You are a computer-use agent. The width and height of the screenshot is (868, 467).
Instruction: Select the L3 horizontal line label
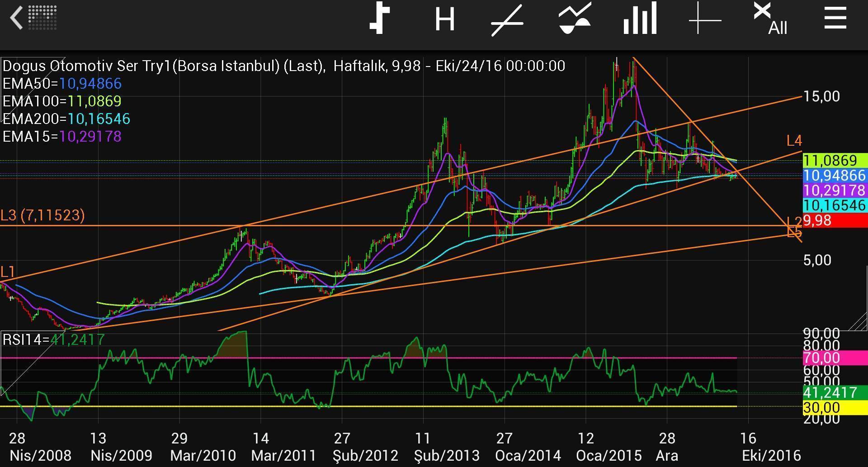click(x=42, y=215)
